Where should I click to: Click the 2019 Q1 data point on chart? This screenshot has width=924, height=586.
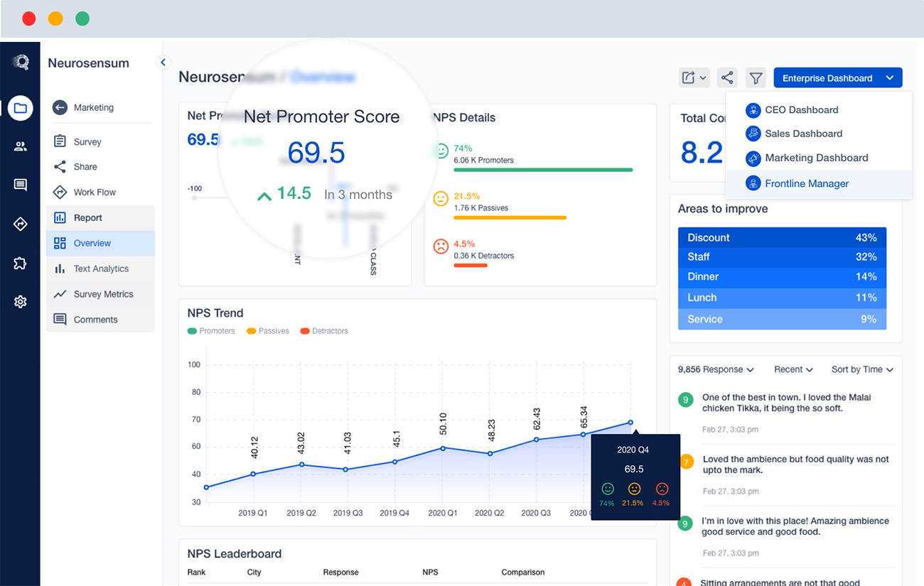[253, 474]
